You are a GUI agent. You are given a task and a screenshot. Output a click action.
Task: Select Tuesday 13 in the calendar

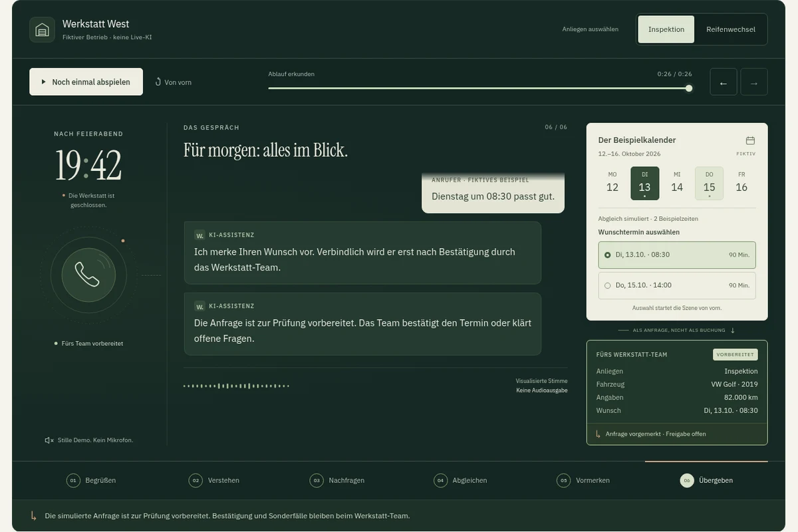[x=645, y=183]
